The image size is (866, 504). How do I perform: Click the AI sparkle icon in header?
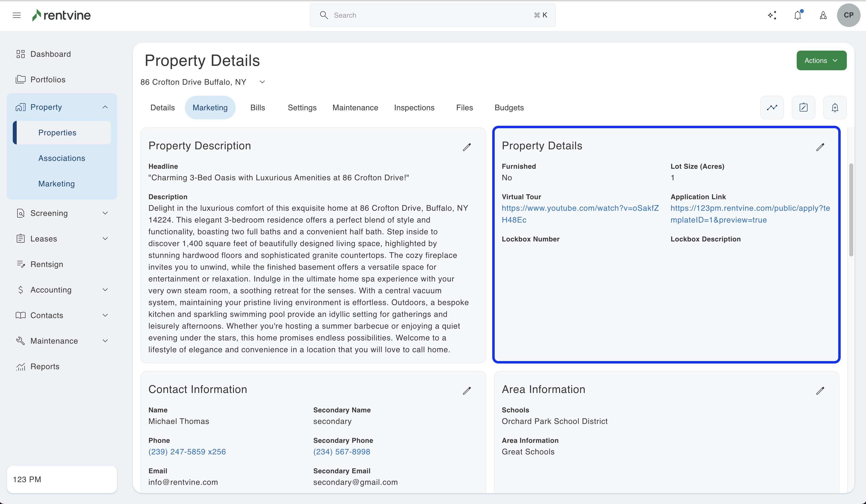772,15
